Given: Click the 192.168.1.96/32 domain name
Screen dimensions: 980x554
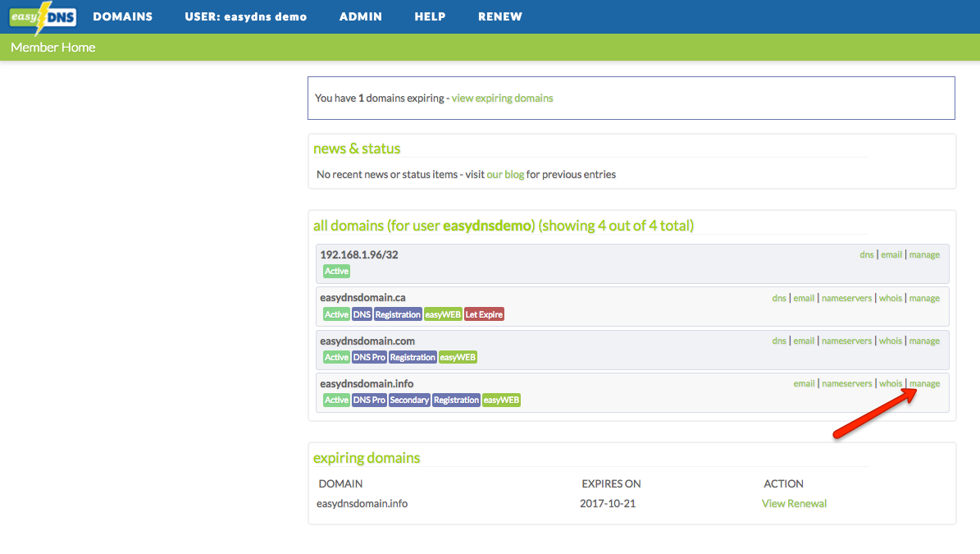Looking at the screenshot, I should pos(358,254).
